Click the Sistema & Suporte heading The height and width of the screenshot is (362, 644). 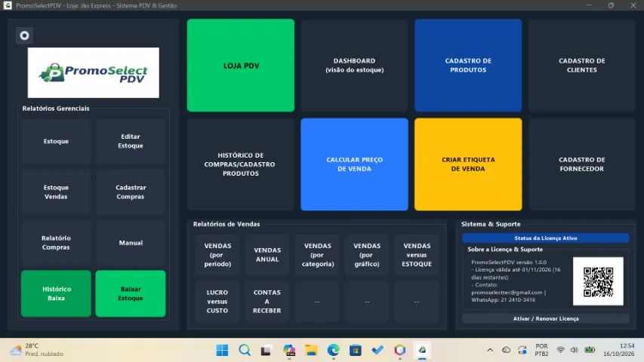(x=491, y=224)
